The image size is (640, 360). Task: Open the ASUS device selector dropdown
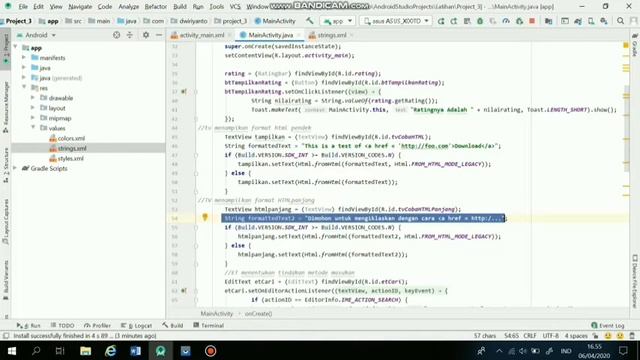[396, 21]
